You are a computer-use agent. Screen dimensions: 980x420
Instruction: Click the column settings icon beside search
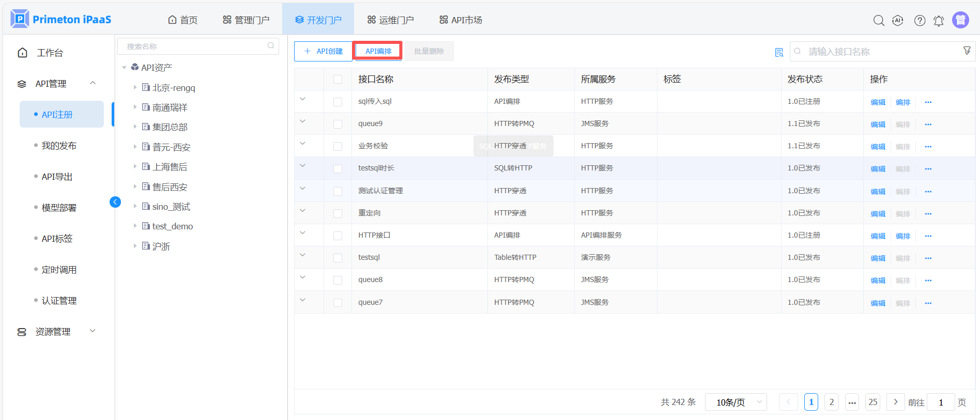coord(779,52)
